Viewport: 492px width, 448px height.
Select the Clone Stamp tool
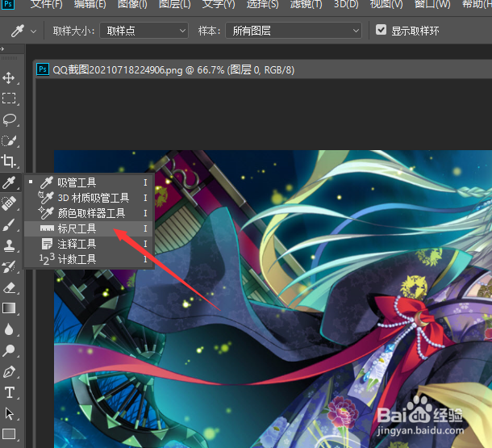[9, 245]
